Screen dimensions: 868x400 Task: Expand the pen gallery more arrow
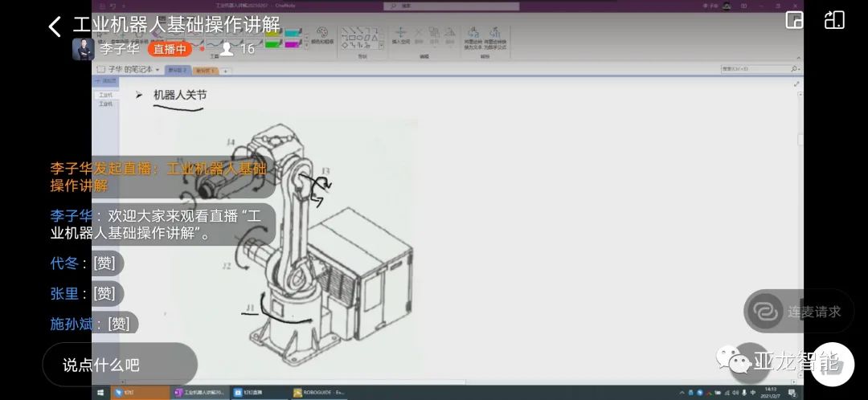tap(307, 47)
